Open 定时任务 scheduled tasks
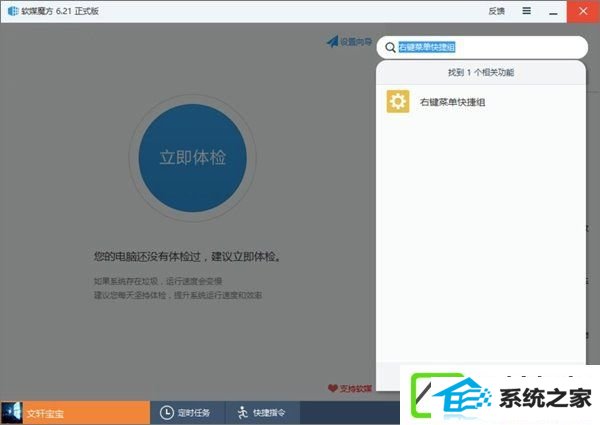 click(x=188, y=413)
